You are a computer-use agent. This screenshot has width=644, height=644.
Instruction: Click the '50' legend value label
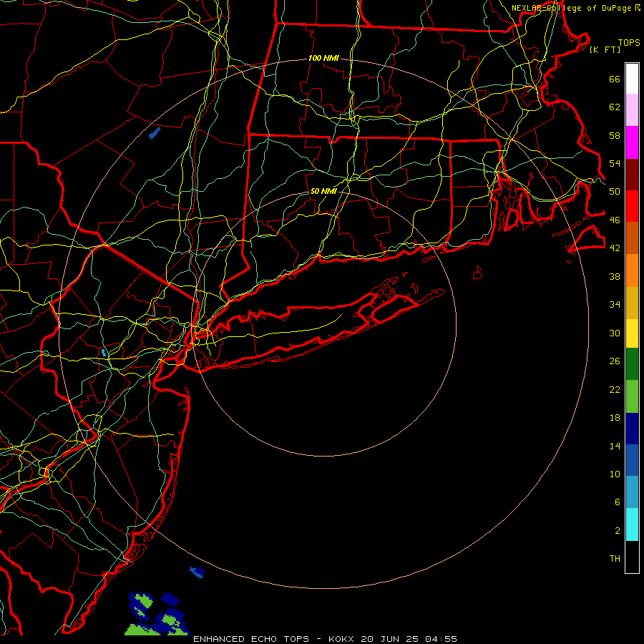(x=615, y=192)
